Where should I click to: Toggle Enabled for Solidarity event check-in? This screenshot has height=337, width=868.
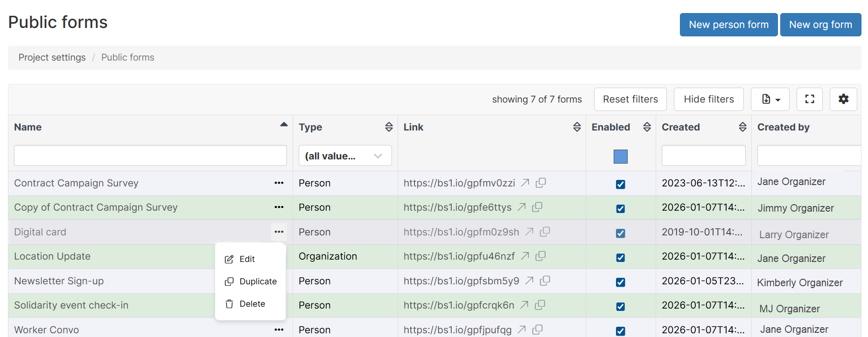[620, 306]
